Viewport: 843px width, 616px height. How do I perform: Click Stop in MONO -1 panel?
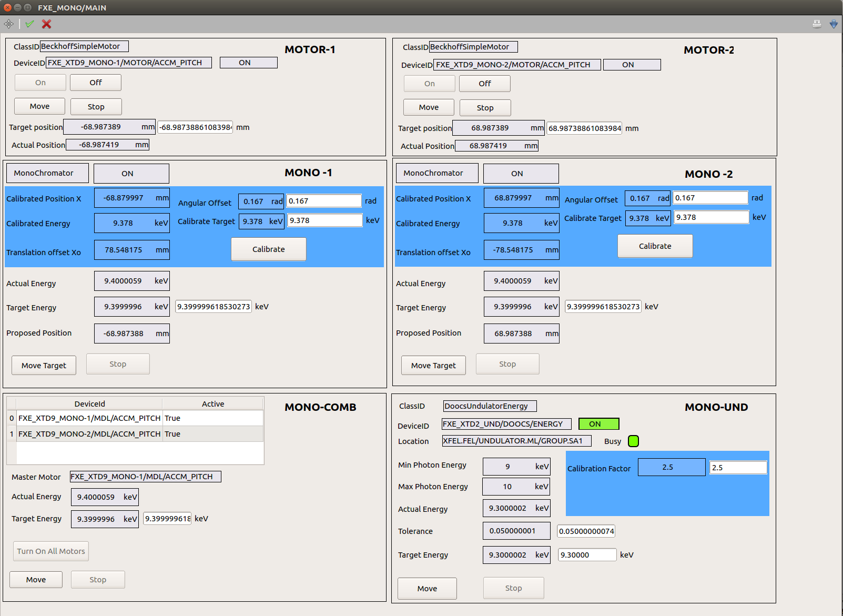(118, 364)
